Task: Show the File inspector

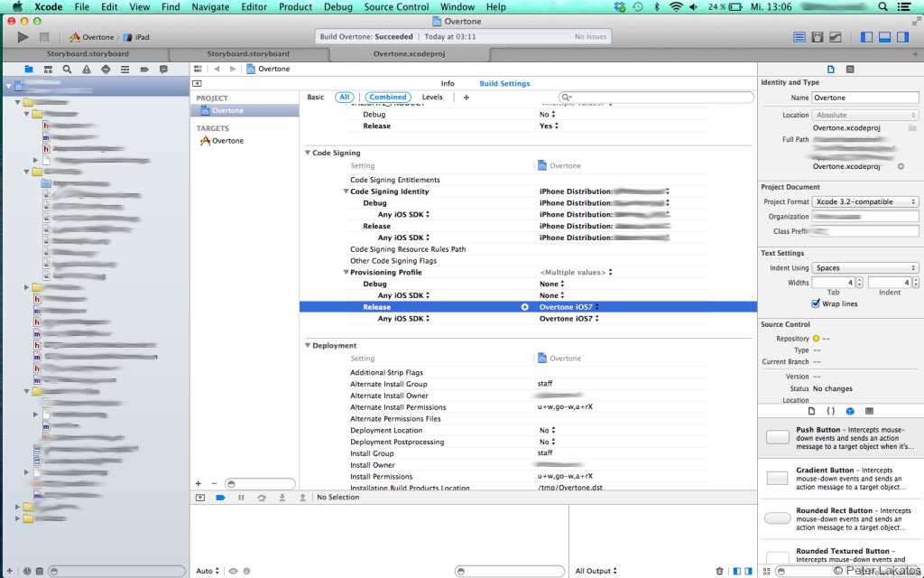Action: [x=831, y=70]
